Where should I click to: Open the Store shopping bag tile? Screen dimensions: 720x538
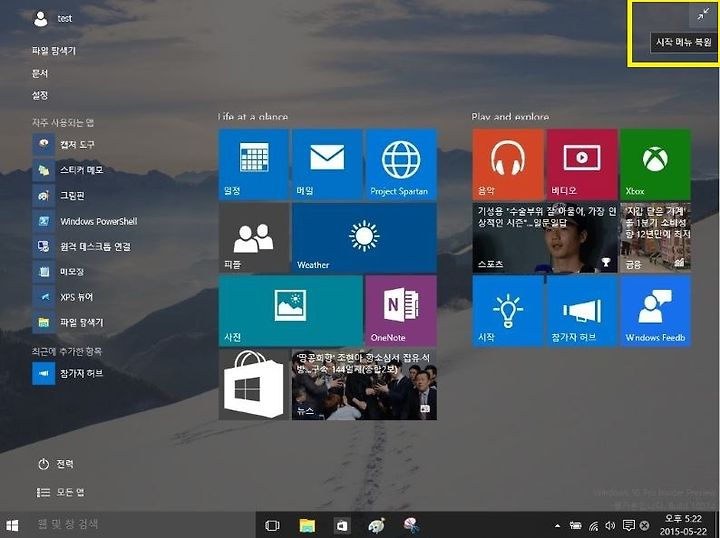click(x=253, y=384)
